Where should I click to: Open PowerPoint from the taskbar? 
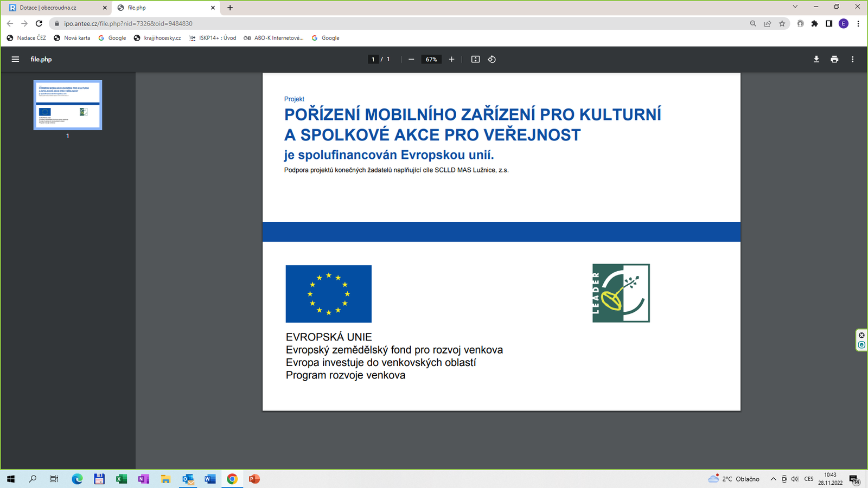254,479
